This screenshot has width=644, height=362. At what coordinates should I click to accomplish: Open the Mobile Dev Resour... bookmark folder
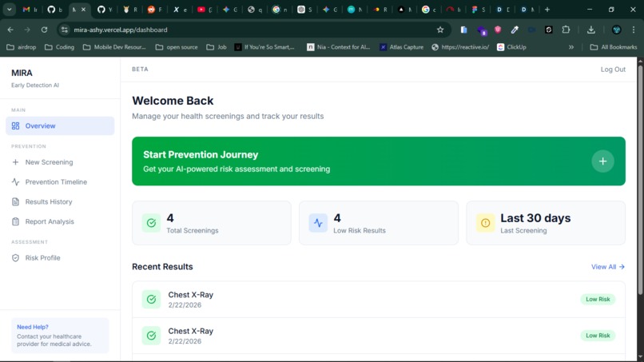(114, 47)
